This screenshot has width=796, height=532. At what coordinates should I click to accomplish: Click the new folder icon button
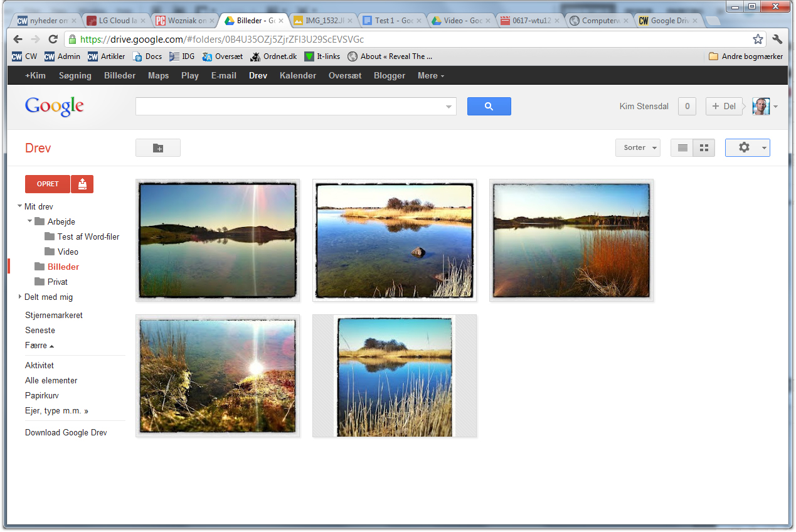pyautogui.click(x=158, y=148)
